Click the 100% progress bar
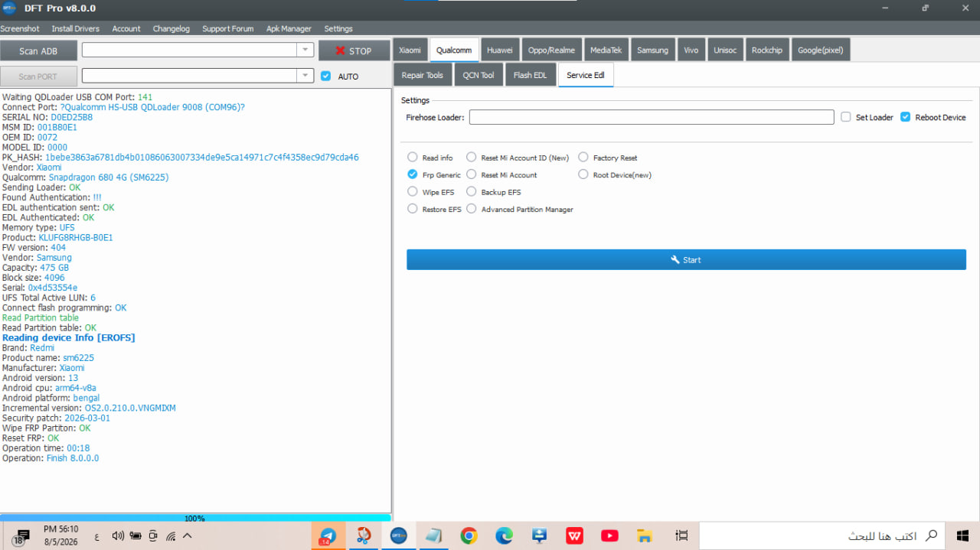Screen dimensions: 980x550 (195, 518)
